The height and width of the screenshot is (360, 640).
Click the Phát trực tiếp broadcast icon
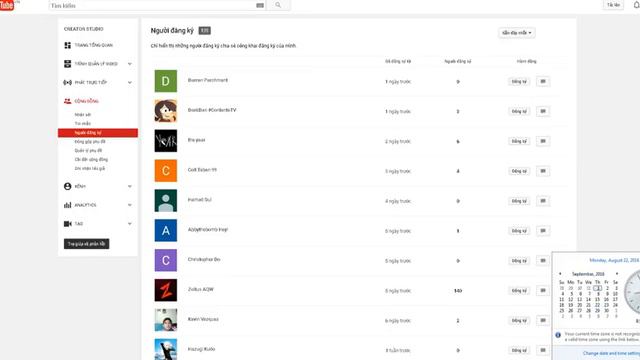coord(68,82)
